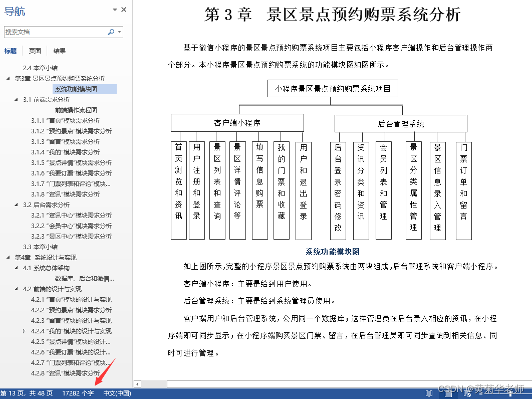Go to 4.2.1 "首页"模块的设计与实现
532x399 pixels.
pyautogui.click(x=71, y=300)
